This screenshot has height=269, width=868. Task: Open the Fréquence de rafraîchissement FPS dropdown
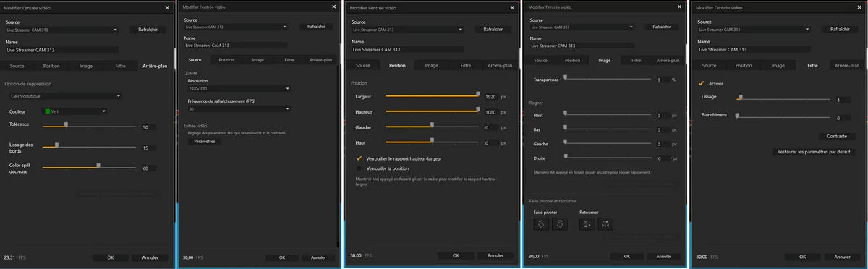pyautogui.click(x=239, y=108)
